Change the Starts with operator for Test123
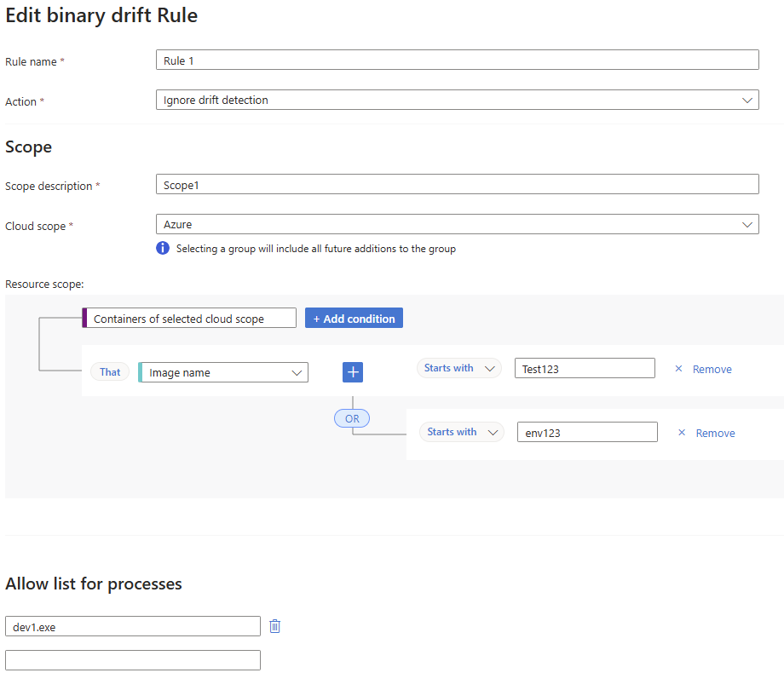This screenshot has width=784, height=690. click(458, 368)
